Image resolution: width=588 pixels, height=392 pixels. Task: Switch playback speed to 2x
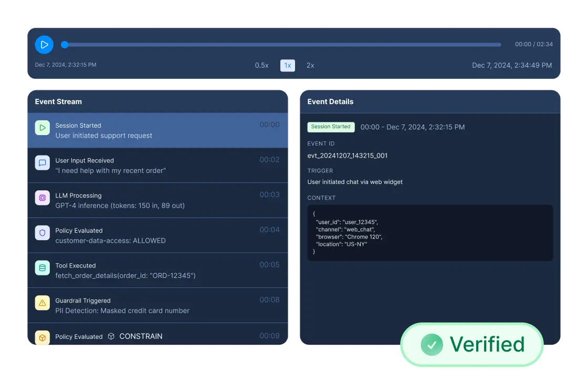tap(310, 65)
